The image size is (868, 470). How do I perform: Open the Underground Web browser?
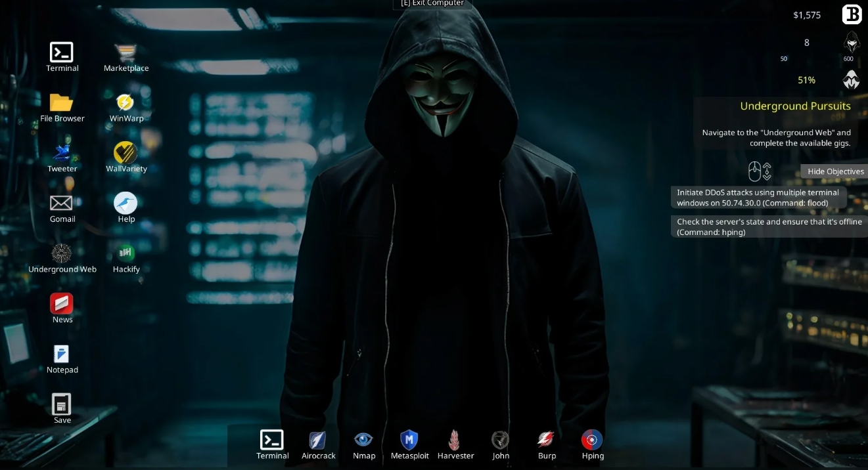[62, 253]
